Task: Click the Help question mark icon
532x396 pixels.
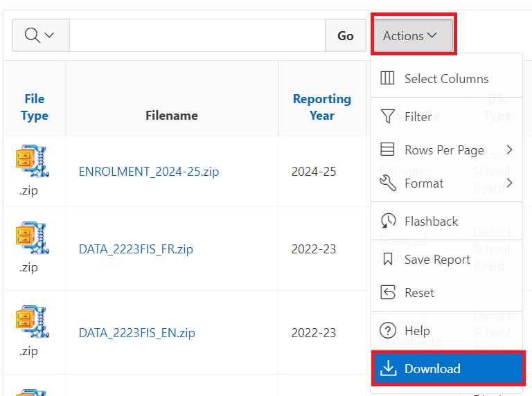Action: [388, 331]
